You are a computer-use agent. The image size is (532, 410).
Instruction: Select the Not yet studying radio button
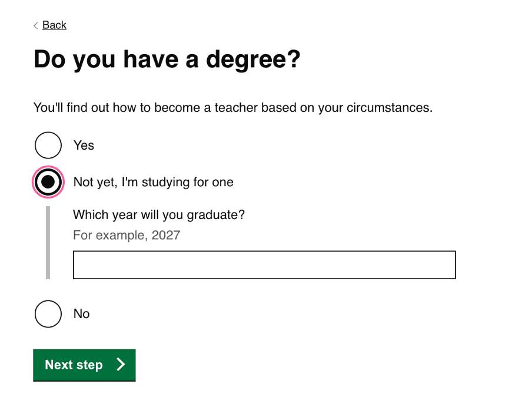pyautogui.click(x=48, y=183)
